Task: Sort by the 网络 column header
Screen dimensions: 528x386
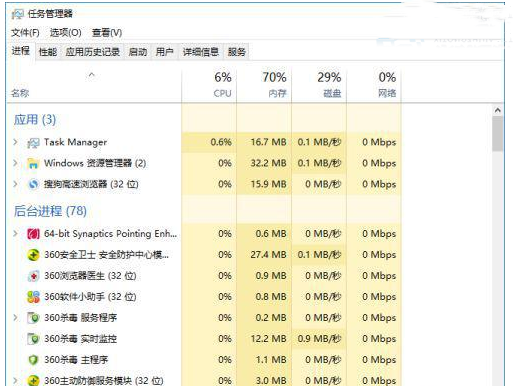Action: (x=374, y=85)
